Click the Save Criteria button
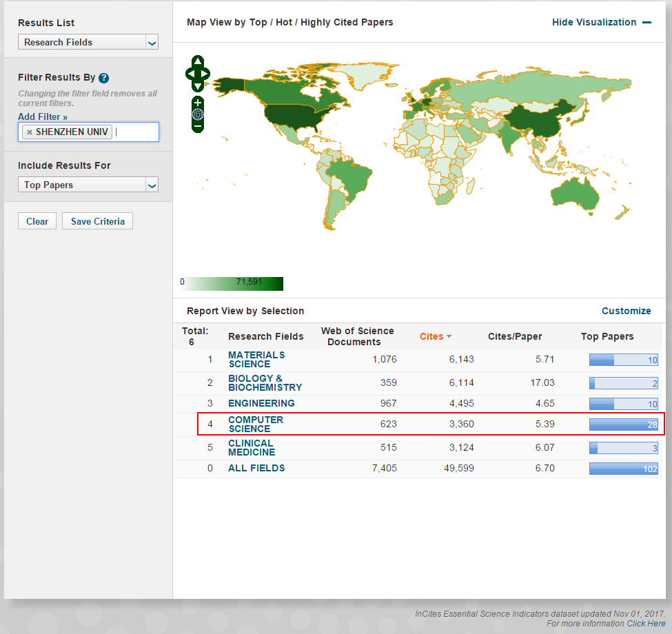 97,221
